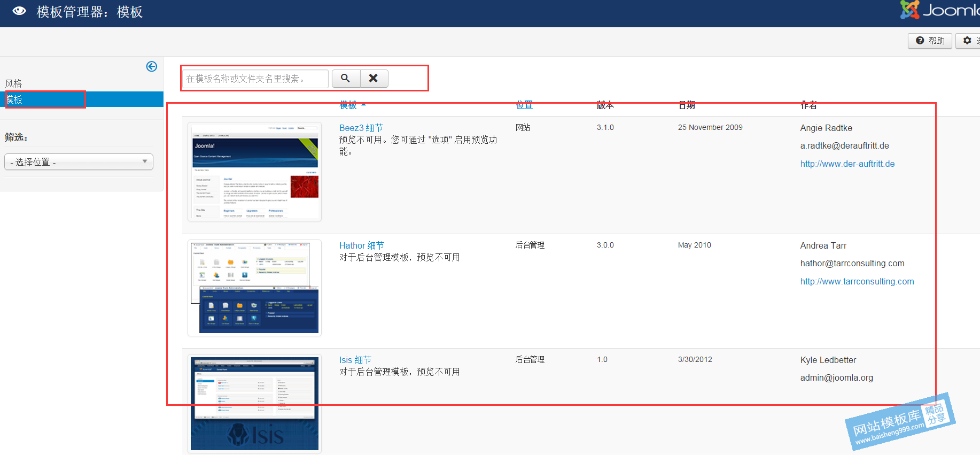Select the 风格 sidebar item
Viewport: 980px width, 455px height.
[x=14, y=83]
